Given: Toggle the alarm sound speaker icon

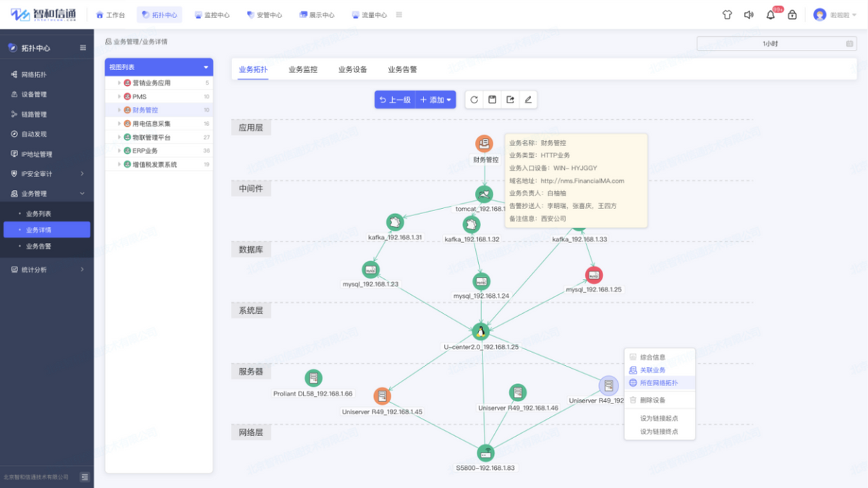Looking at the screenshot, I should [x=749, y=14].
